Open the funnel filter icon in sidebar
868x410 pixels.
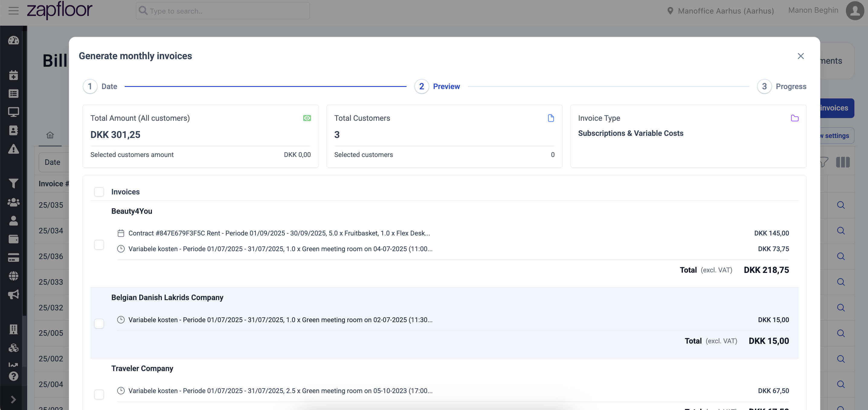14,184
